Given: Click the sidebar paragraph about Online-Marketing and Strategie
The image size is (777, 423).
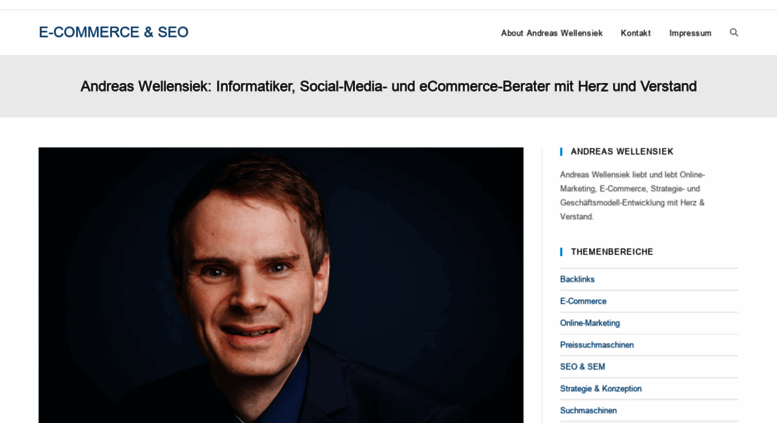Looking at the screenshot, I should (632, 196).
